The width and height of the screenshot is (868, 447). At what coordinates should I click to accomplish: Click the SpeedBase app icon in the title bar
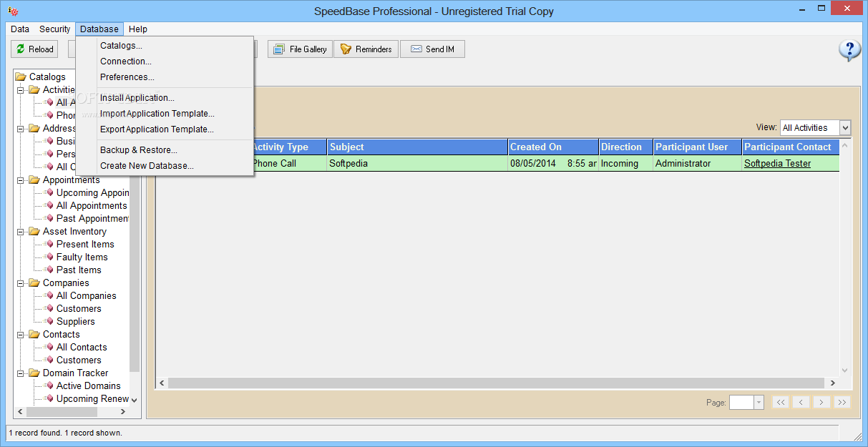pyautogui.click(x=13, y=11)
